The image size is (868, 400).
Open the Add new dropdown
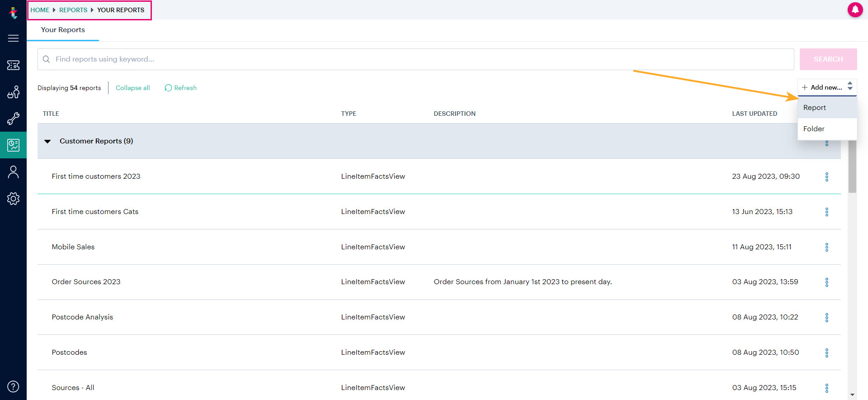[x=827, y=87]
